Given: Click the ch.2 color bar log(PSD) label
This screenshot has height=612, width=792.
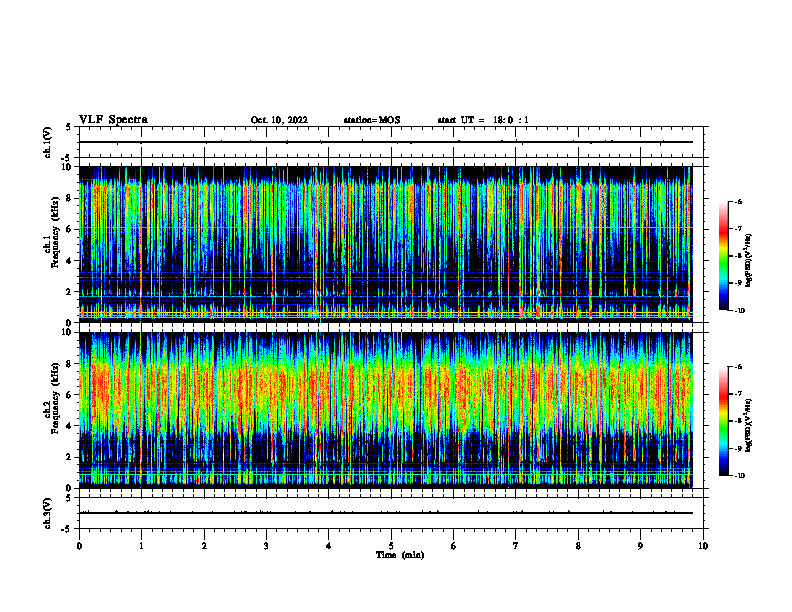Looking at the screenshot, I should (749, 425).
